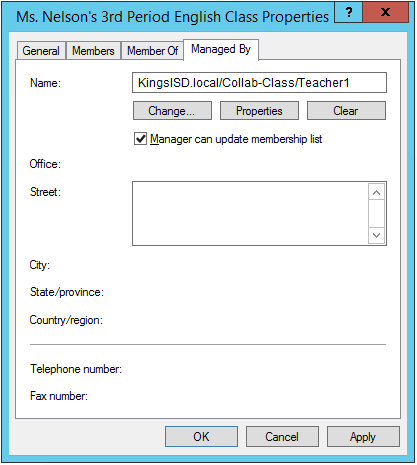Toggle via 'Manager can update membership list' label

point(236,139)
